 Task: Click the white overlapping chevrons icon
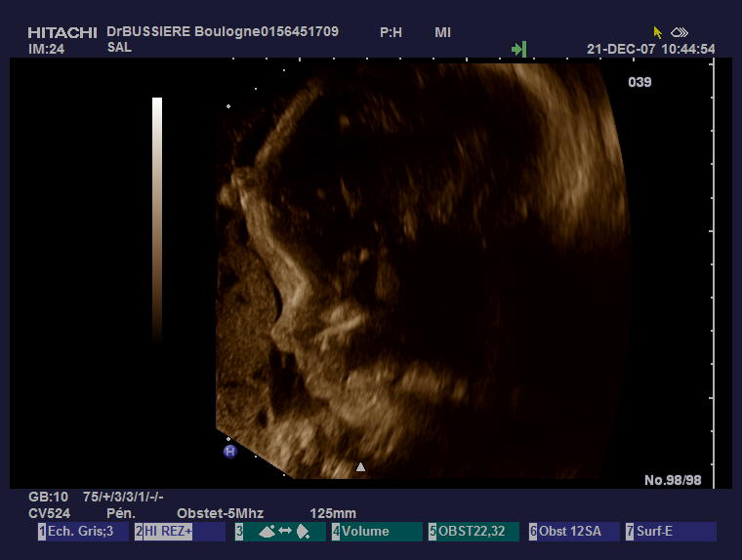680,32
